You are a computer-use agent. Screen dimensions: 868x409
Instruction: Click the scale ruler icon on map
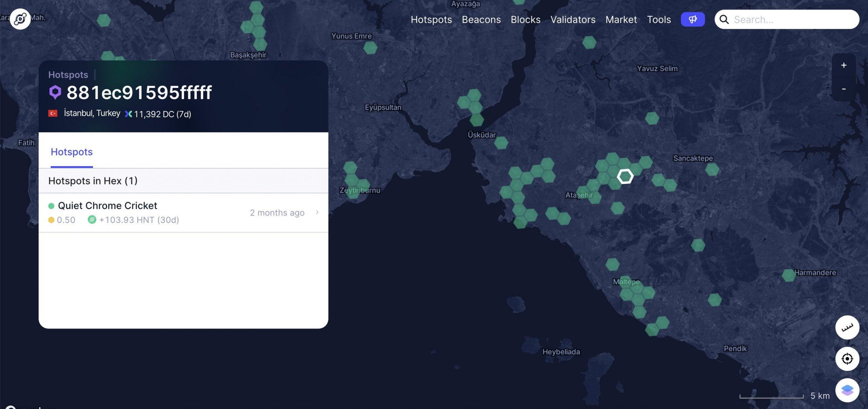click(x=848, y=327)
